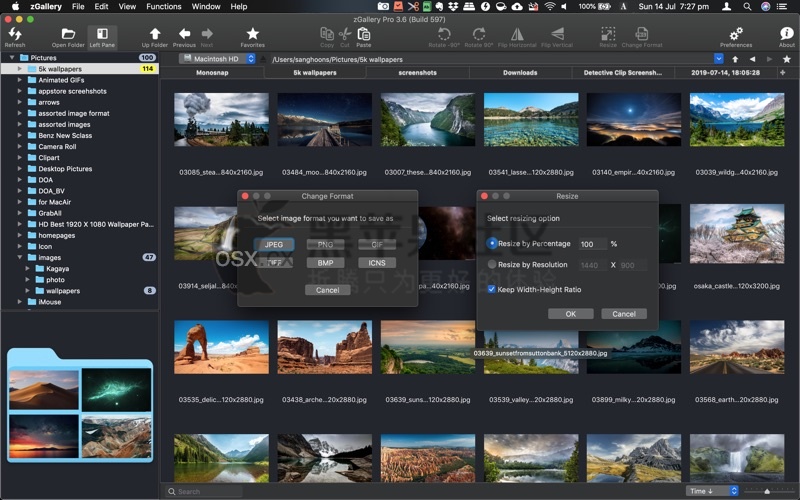800x500 pixels.
Task: Click the Paste toolbar icon
Action: click(364, 34)
